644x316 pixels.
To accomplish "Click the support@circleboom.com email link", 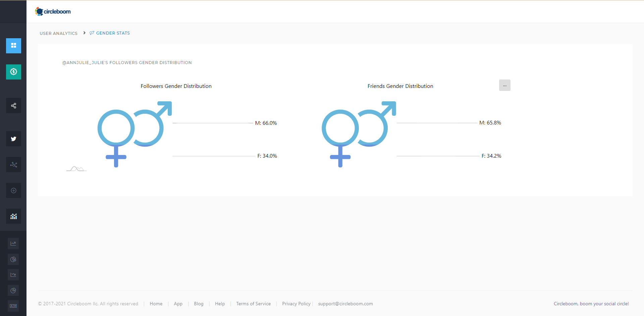I will point(345,304).
